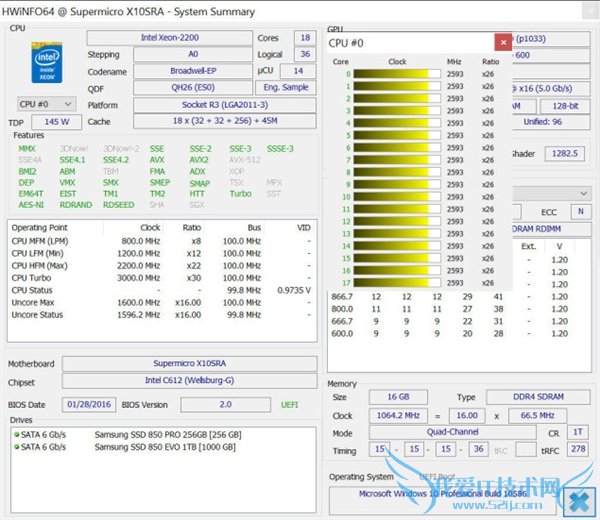
Task: Click the Operating Point column header
Action: (x=55, y=228)
